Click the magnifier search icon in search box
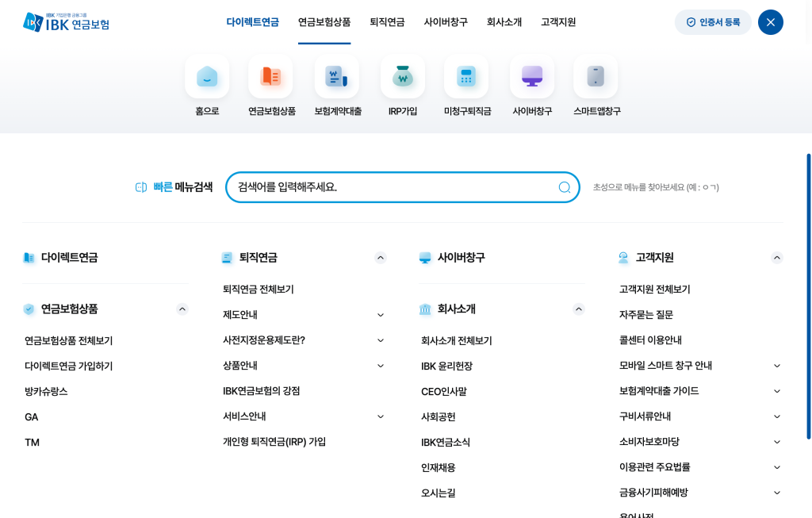Viewport: 812px width, 518px height. 565,187
